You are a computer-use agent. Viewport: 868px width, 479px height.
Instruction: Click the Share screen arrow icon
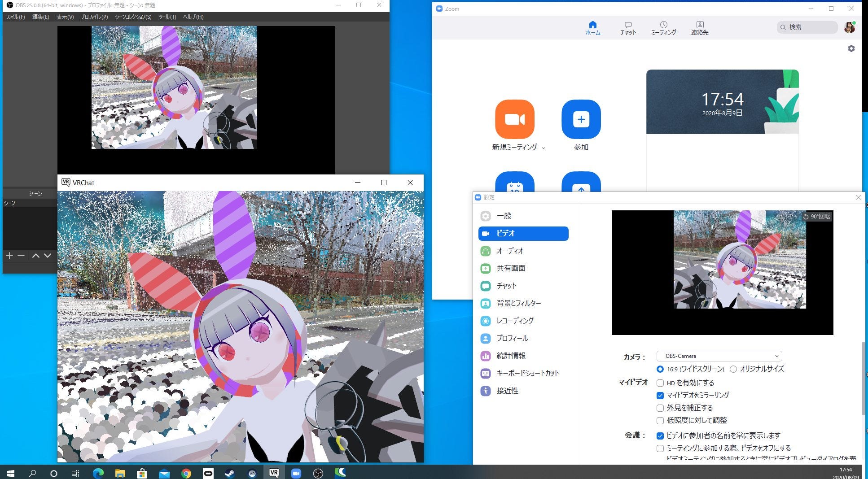pyautogui.click(x=581, y=182)
